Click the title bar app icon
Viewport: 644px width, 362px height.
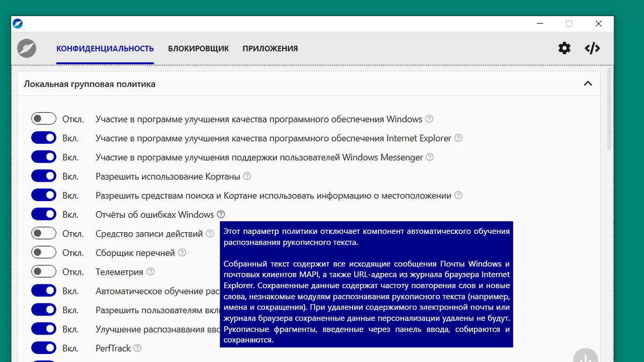click(x=18, y=24)
